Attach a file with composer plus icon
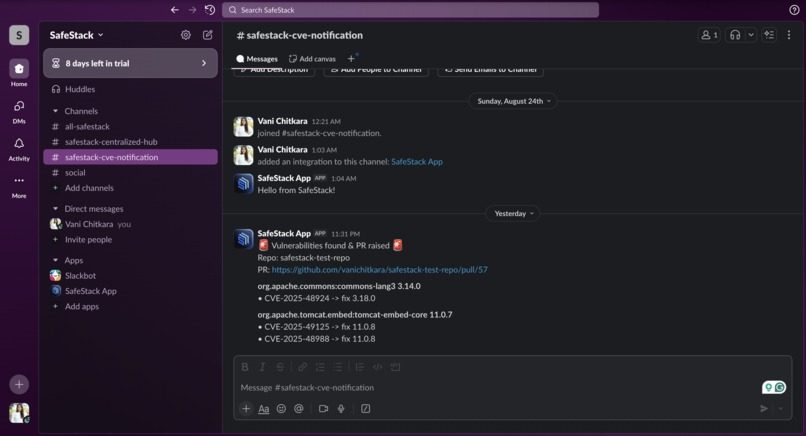The width and height of the screenshot is (806, 436). click(x=246, y=408)
